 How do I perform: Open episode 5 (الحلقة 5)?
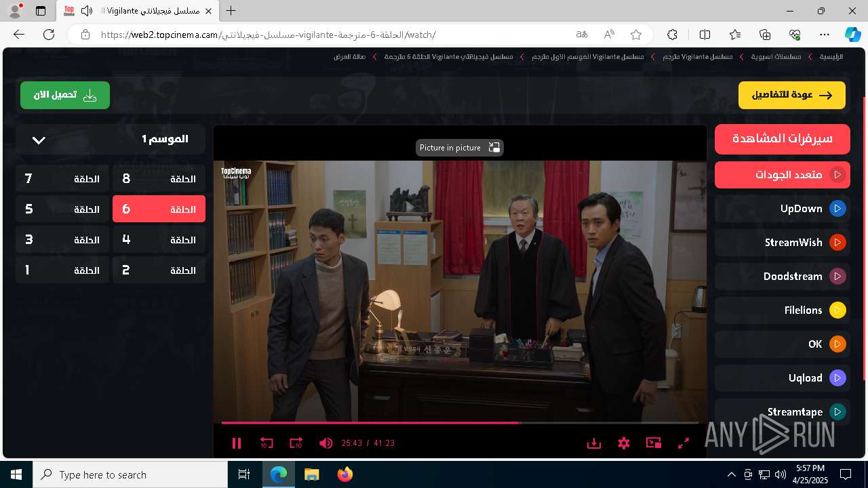pyautogui.click(x=62, y=209)
